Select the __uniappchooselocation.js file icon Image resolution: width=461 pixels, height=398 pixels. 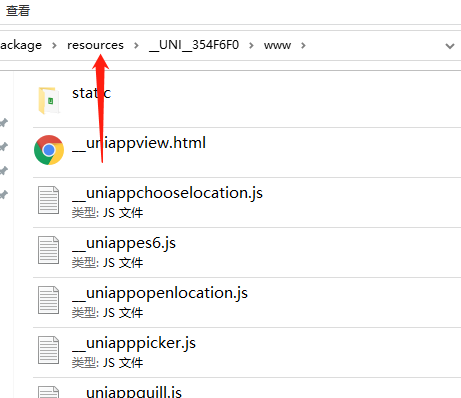tap(49, 200)
